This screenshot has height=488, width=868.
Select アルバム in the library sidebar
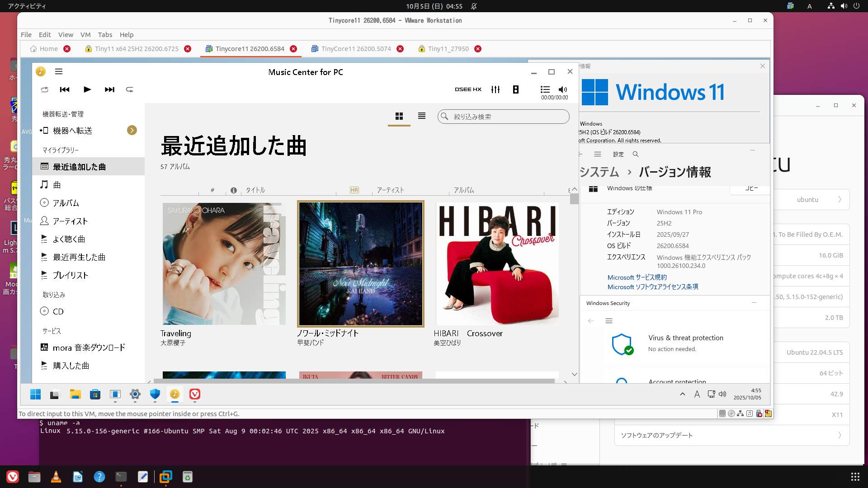66,203
